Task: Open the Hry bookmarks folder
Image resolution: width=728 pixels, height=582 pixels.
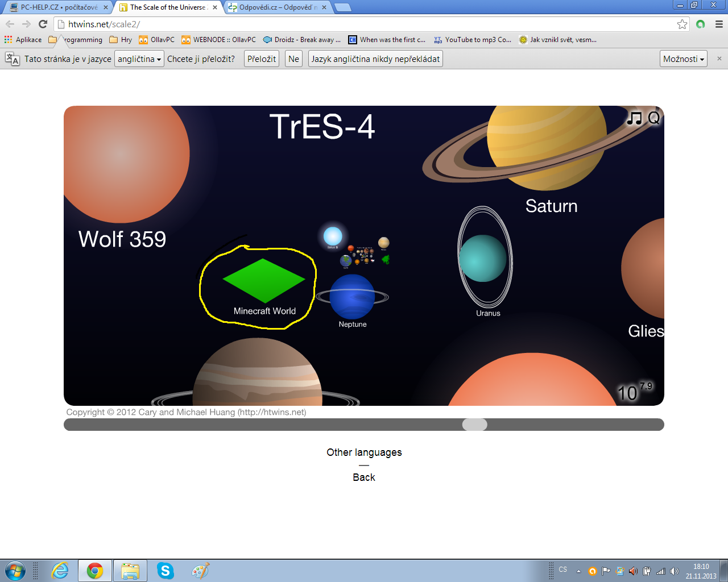Action: pyautogui.click(x=121, y=40)
